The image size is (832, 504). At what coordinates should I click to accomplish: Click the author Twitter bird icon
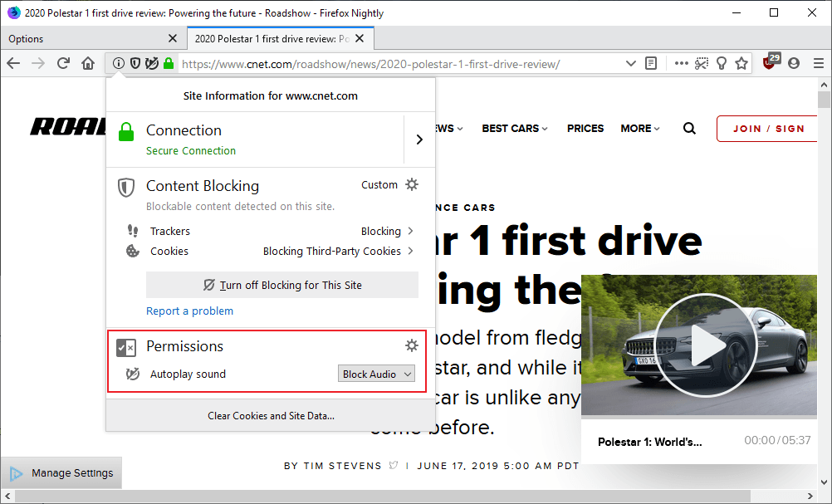(394, 465)
